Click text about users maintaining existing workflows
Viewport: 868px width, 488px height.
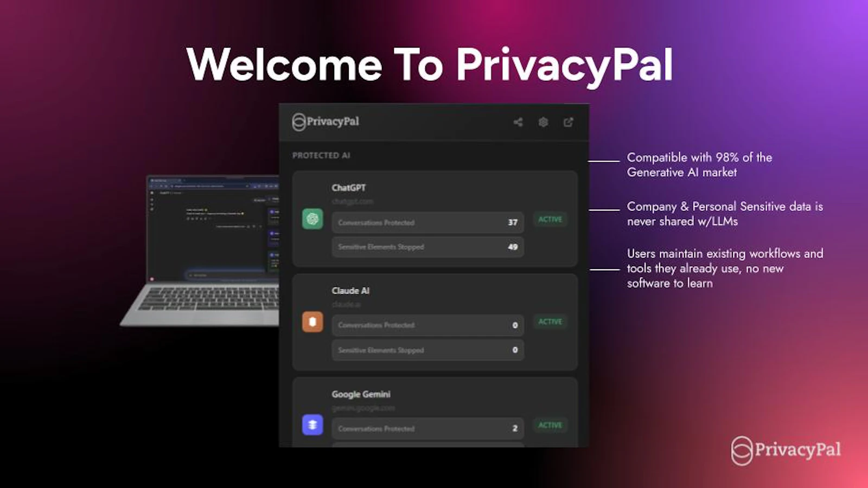point(725,268)
